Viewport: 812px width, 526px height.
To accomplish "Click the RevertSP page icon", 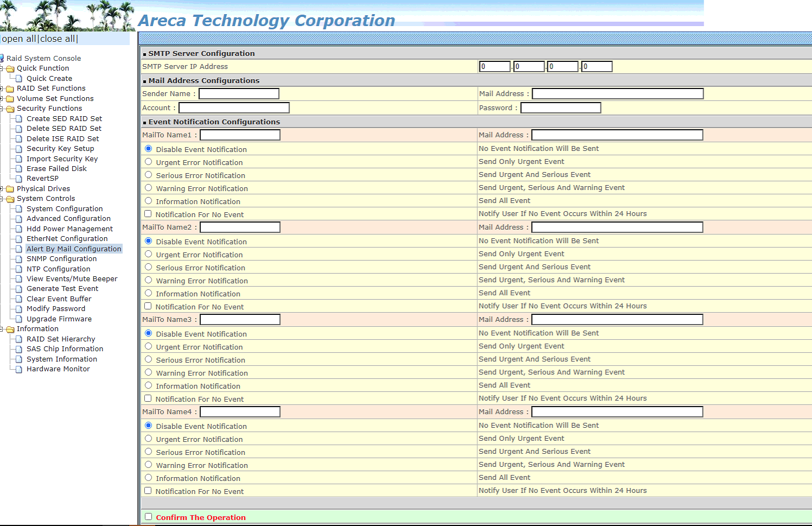I will coord(19,179).
